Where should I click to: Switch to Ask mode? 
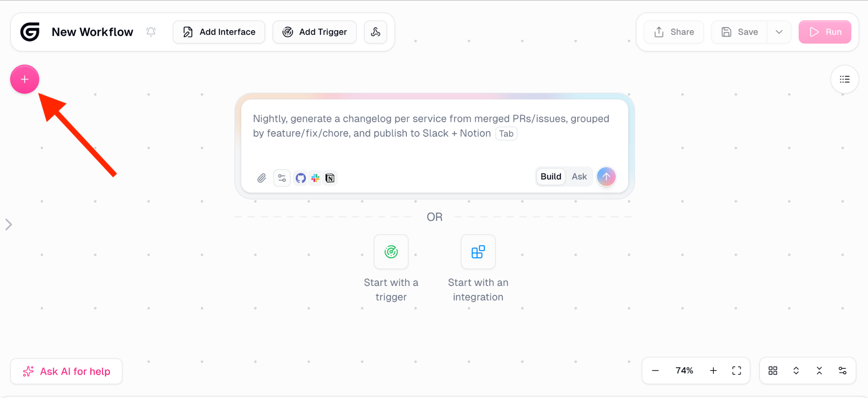coord(579,177)
